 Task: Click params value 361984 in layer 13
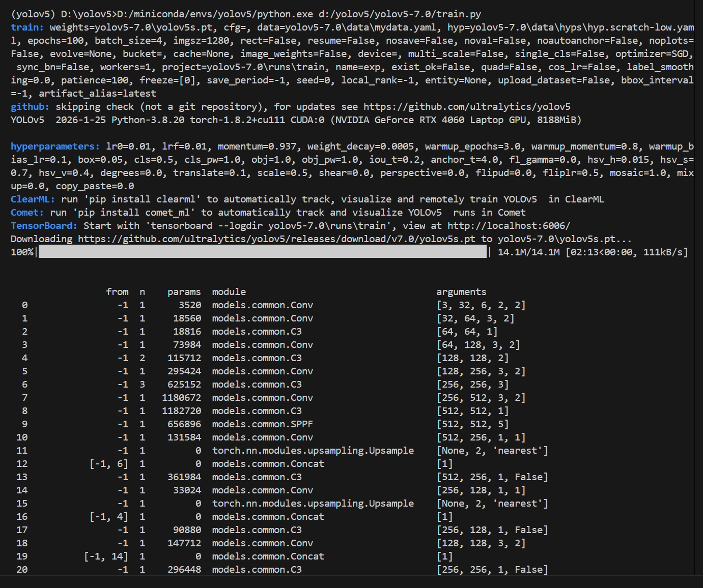pyautogui.click(x=184, y=477)
